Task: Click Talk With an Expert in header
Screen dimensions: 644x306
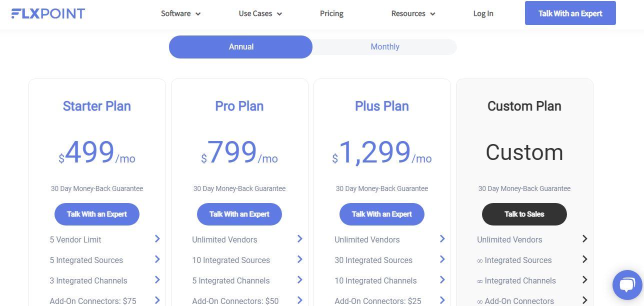Action: point(570,13)
